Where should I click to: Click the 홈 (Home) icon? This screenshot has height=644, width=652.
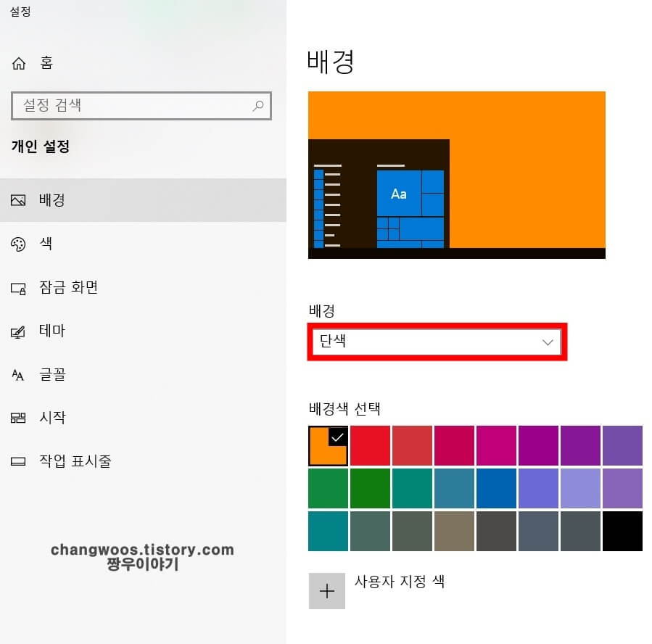[20, 63]
